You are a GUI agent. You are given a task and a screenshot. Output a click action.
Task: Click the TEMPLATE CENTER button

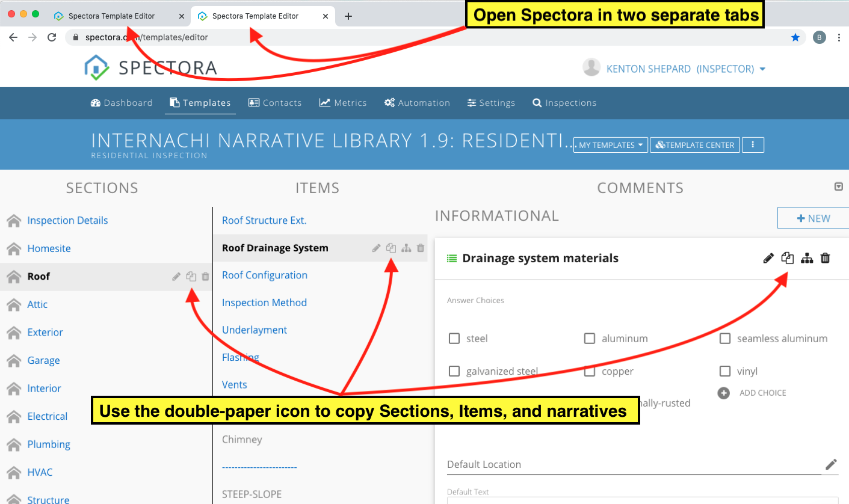click(x=695, y=145)
